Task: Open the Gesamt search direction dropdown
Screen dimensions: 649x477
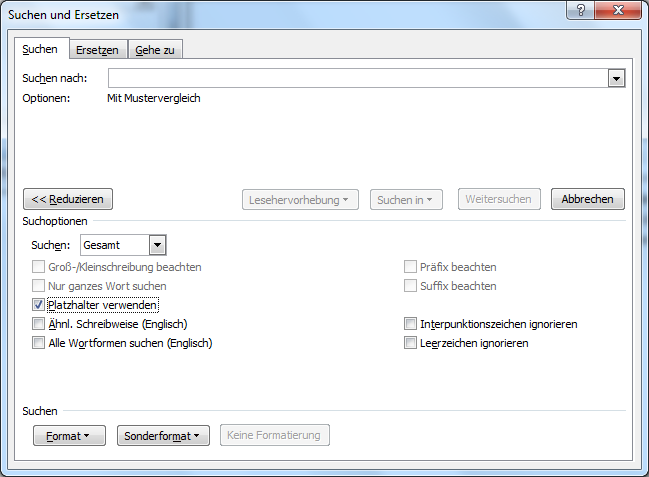Action: pyautogui.click(x=157, y=245)
